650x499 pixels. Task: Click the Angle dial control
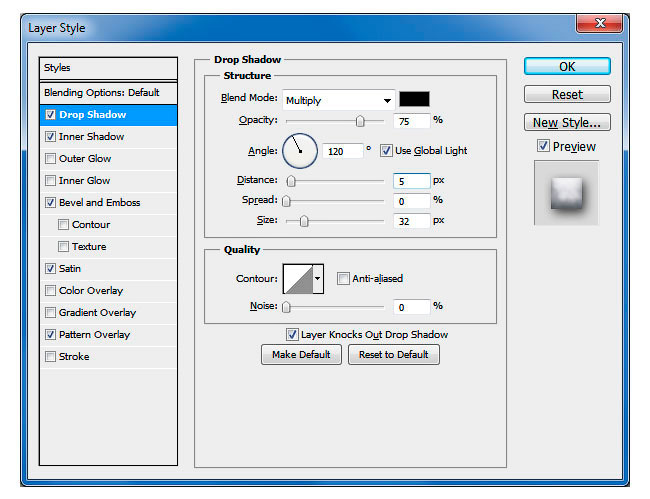[x=300, y=151]
